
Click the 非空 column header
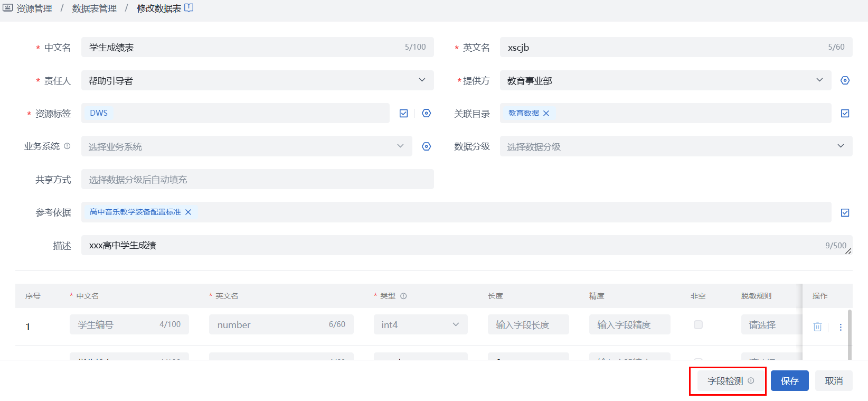click(x=698, y=296)
